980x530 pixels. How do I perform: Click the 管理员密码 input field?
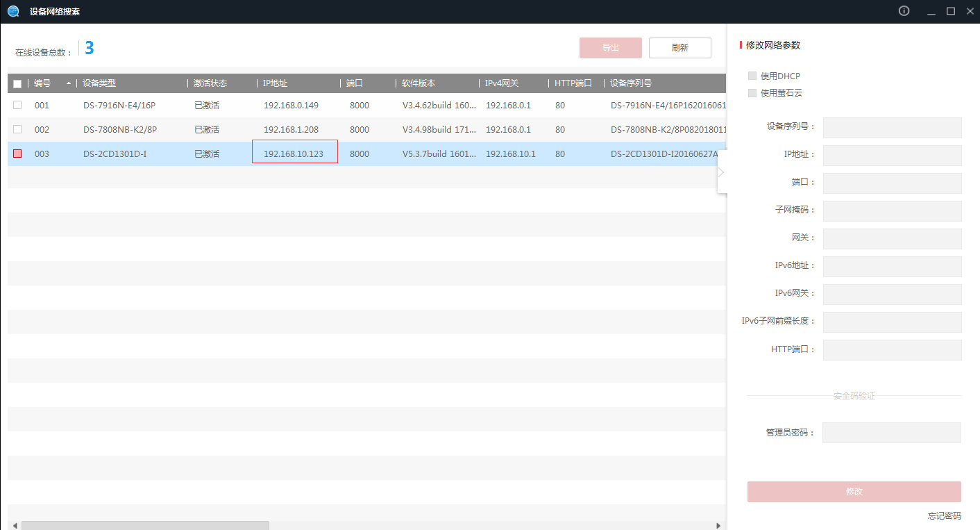click(x=891, y=432)
